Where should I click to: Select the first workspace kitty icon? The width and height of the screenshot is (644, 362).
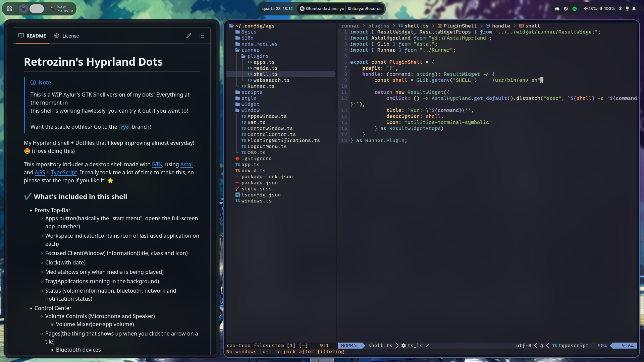pyautogui.click(x=23, y=9)
